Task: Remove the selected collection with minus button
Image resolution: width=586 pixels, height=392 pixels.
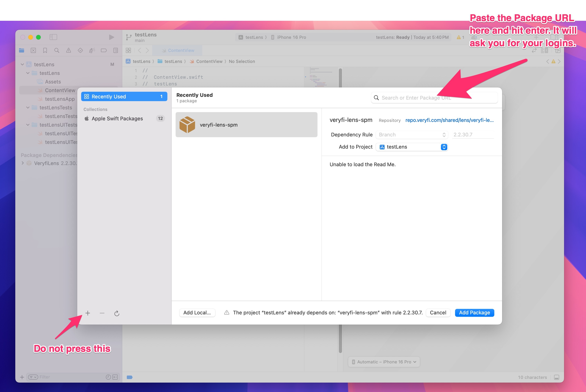Action: click(x=102, y=313)
